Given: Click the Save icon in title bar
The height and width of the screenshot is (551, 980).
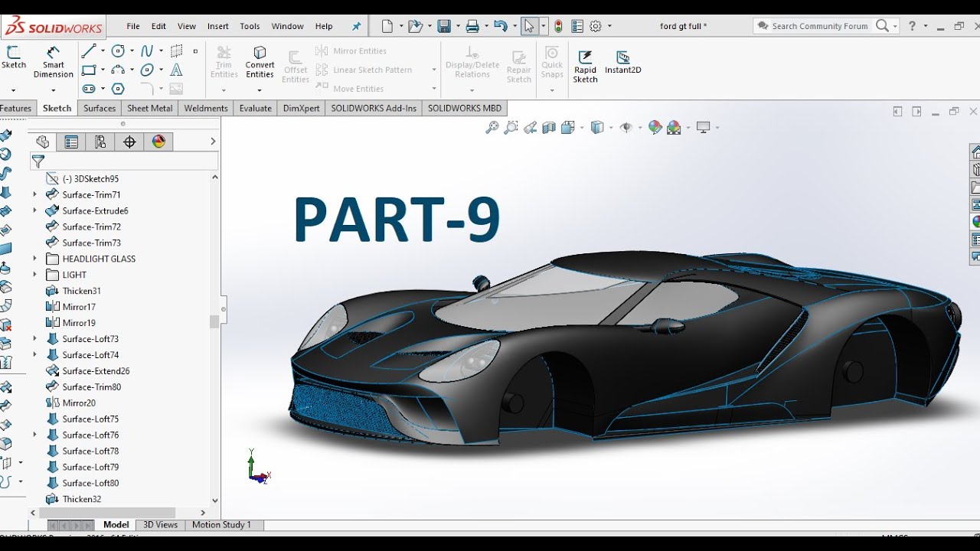Looking at the screenshot, I should click(x=443, y=26).
